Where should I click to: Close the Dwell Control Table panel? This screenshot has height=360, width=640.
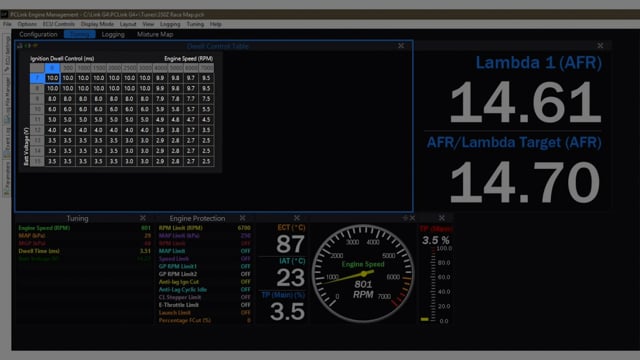point(401,46)
